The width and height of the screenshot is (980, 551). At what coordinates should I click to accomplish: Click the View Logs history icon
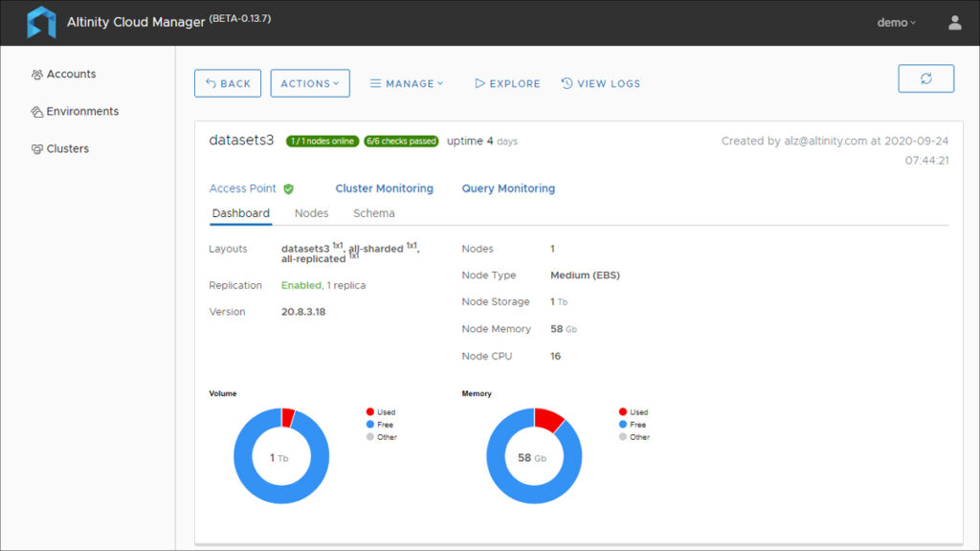[567, 83]
